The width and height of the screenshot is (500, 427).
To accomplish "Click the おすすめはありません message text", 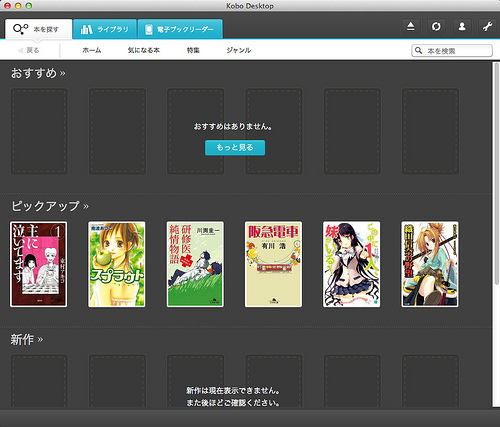I will click(233, 127).
